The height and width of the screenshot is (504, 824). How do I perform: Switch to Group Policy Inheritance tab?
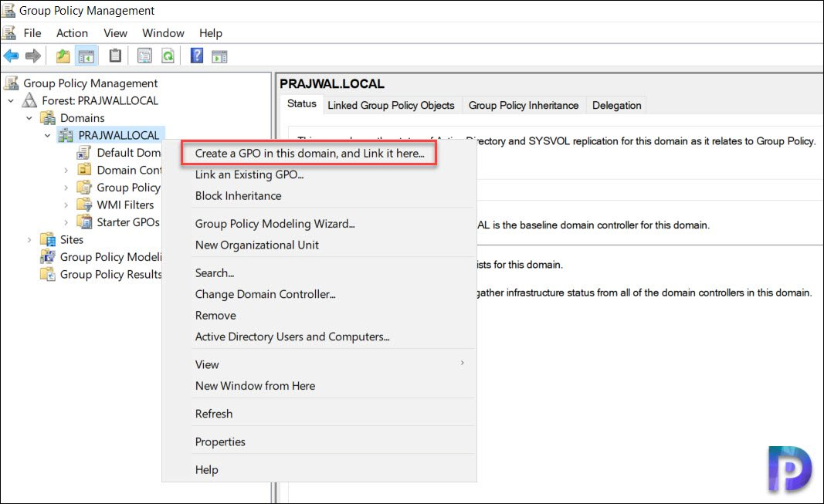point(524,105)
